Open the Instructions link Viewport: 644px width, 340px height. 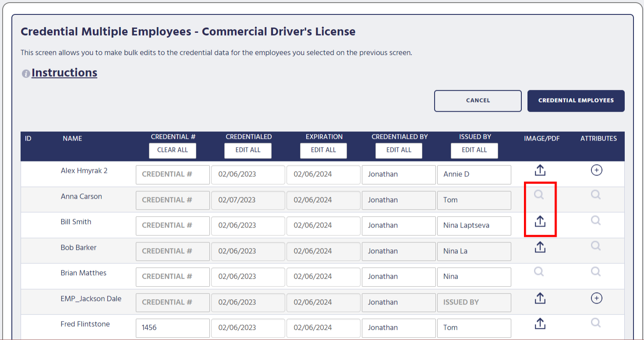click(x=64, y=72)
